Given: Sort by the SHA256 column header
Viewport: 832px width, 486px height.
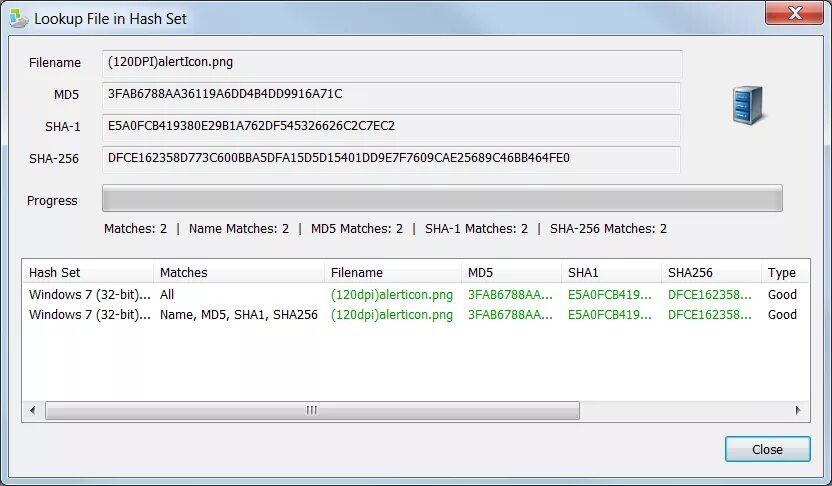Looking at the screenshot, I should coord(711,272).
